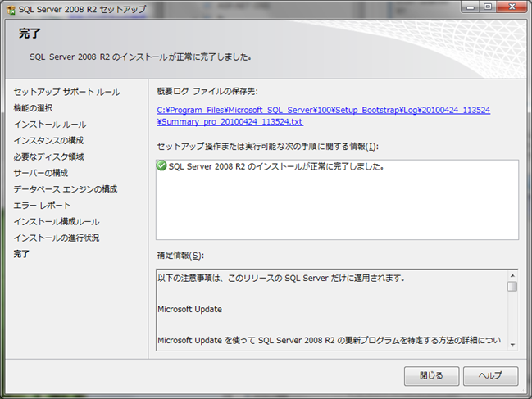
Task: Click the scrollbar thumb in 補足情報 box
Action: (512, 287)
